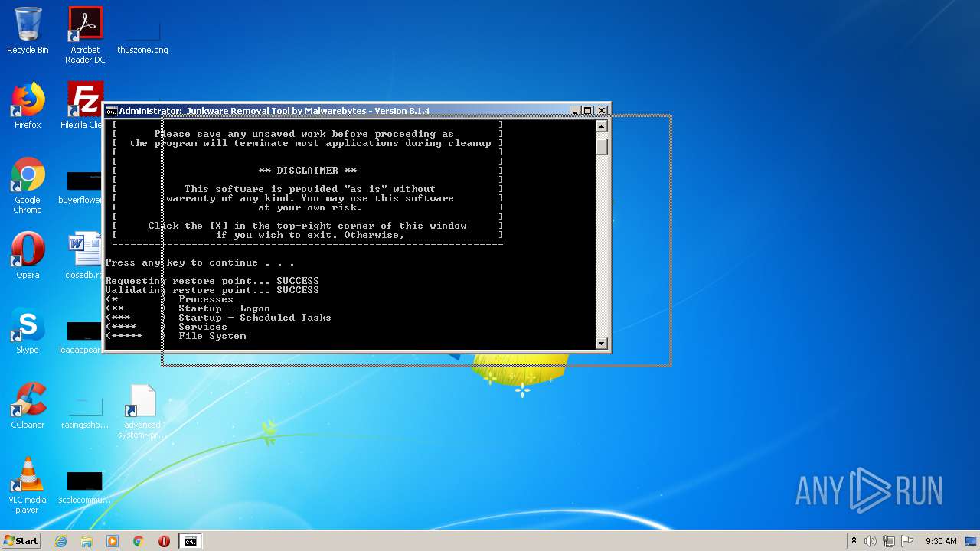Maximize the Junkware Removal Tool window
Screen dimensions: 980x551
(x=588, y=111)
